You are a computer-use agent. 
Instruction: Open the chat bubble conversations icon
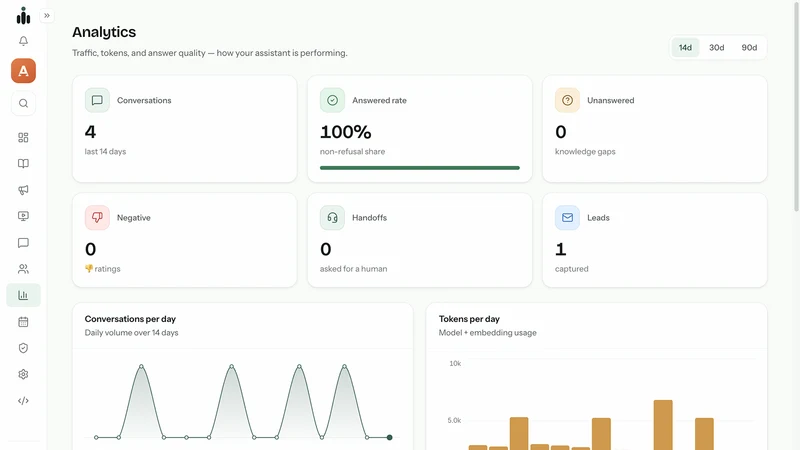(x=23, y=243)
